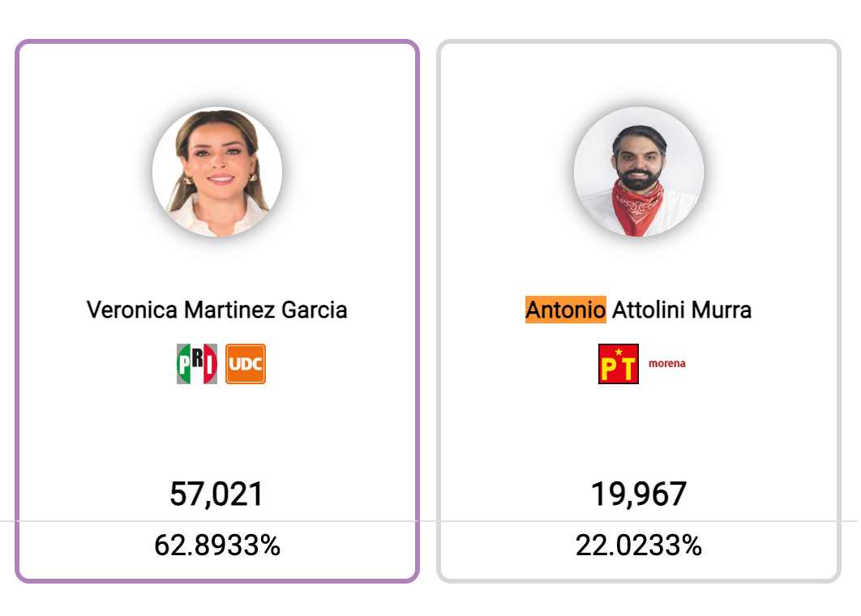Click the surname Murra
Screen dimensions: 861x616
point(721,310)
